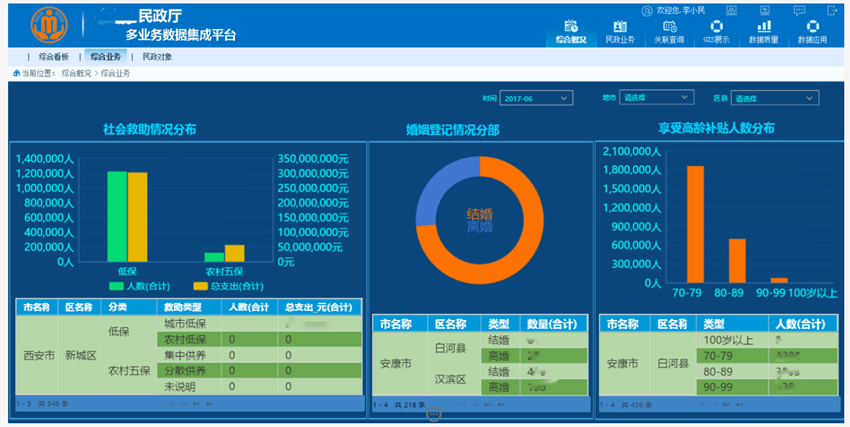The height and width of the screenshot is (427, 850).
Task: Click the logout icon in top-right corner
Action: [831, 10]
